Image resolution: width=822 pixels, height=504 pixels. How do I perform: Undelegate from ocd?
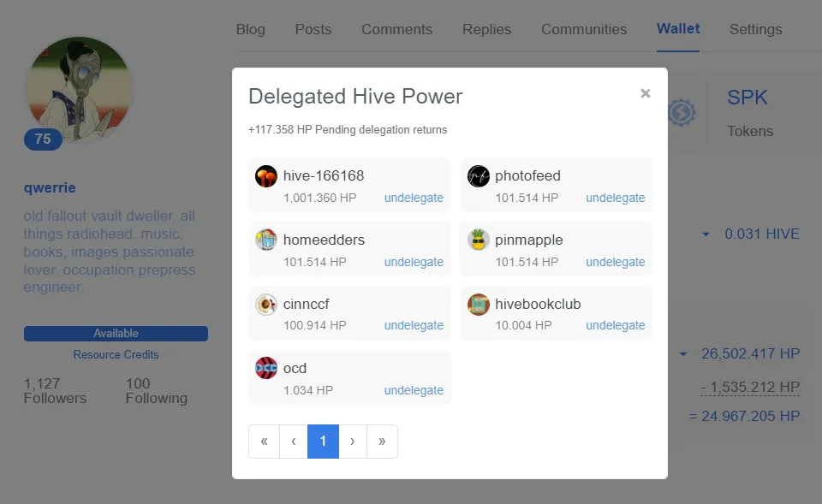tap(414, 390)
